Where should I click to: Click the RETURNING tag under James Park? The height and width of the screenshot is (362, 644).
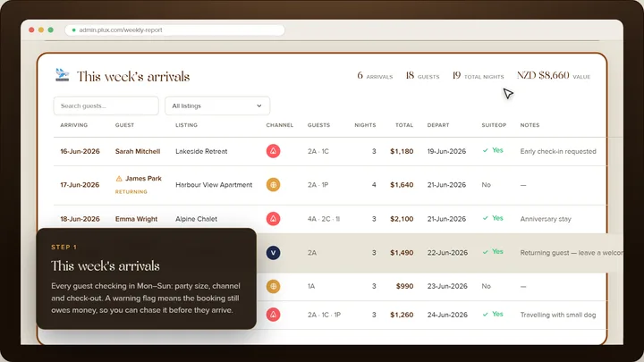click(131, 191)
